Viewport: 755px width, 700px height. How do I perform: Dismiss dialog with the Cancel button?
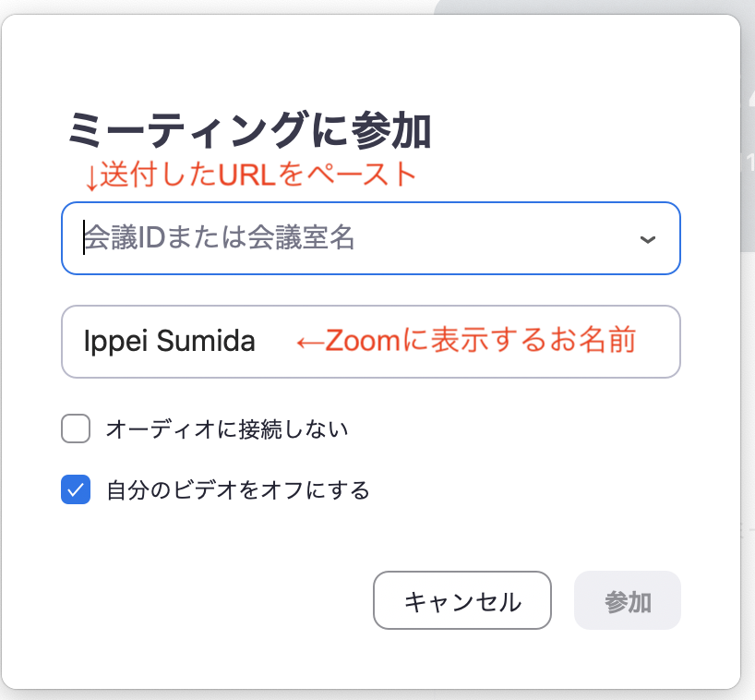(x=462, y=600)
